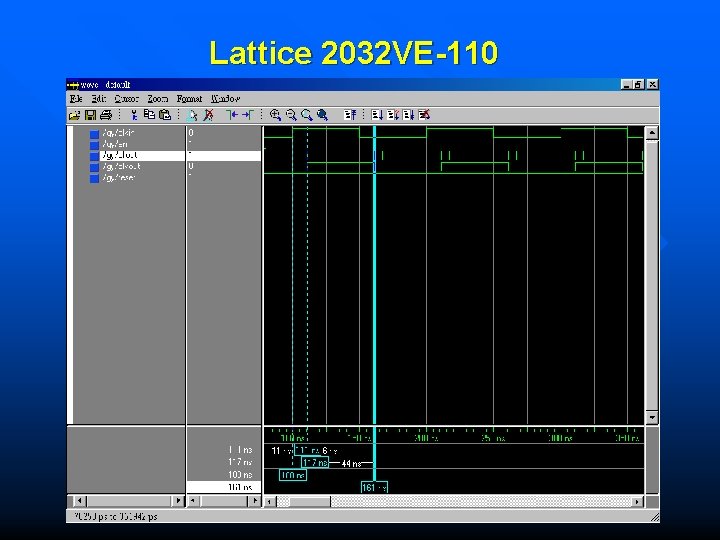Click the Delete Cursor icon
This screenshot has height=540, width=720.
[x=208, y=115]
